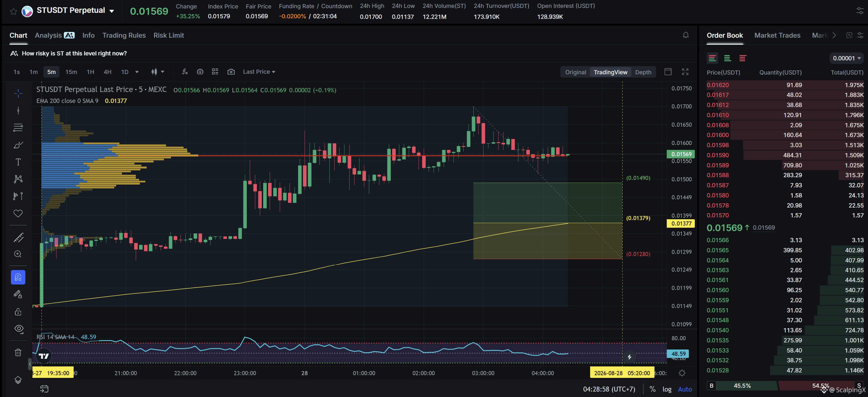Toggle stay in drawing mode pencil-lock
868x397 pixels.
coord(18,294)
